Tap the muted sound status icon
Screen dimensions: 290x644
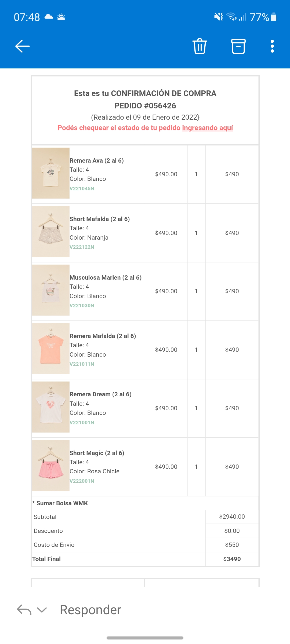click(x=218, y=17)
